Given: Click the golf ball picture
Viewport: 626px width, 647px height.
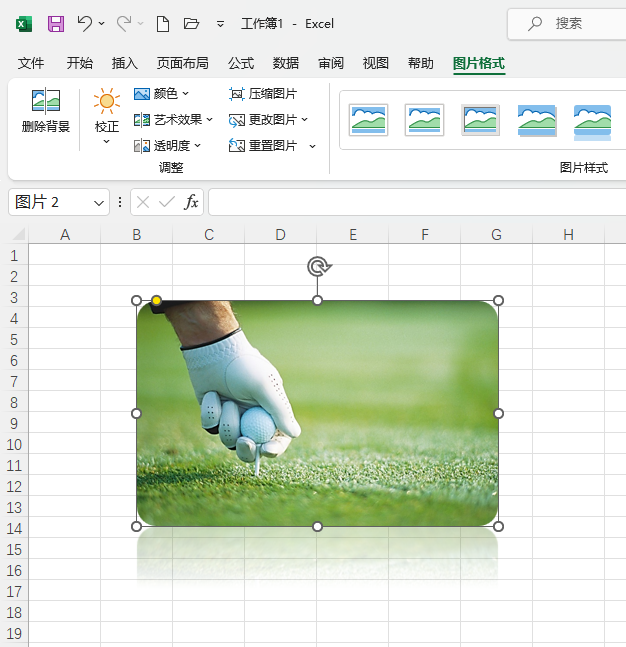Looking at the screenshot, I should [x=317, y=413].
